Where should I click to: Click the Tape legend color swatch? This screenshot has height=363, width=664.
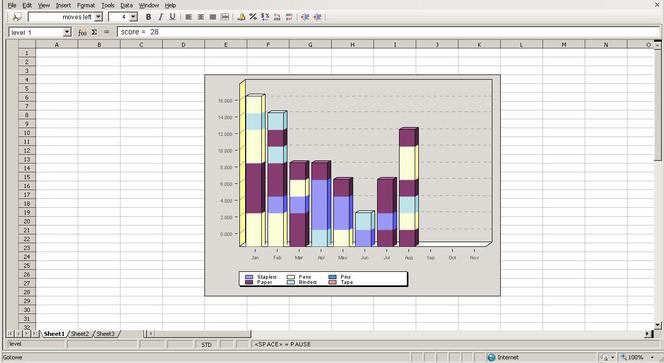(x=333, y=282)
